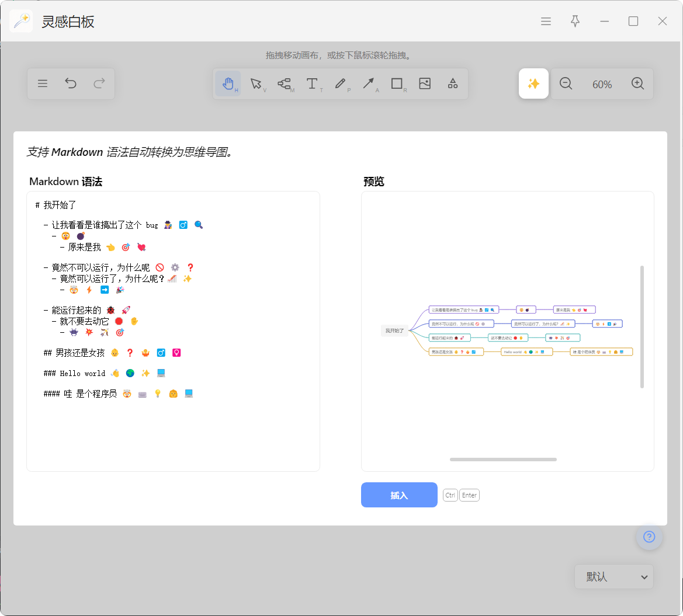Choose the mind map tool
683x616 pixels.
coord(285,83)
